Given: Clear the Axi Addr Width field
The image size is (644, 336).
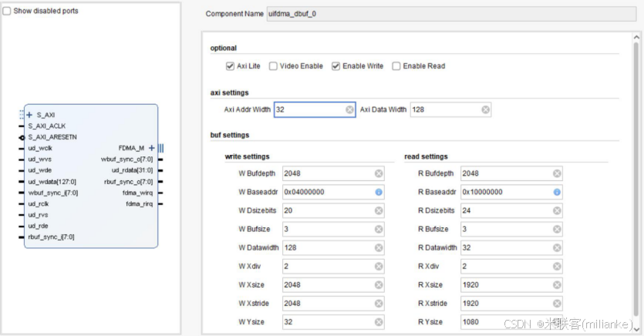Looking at the screenshot, I should point(349,109).
